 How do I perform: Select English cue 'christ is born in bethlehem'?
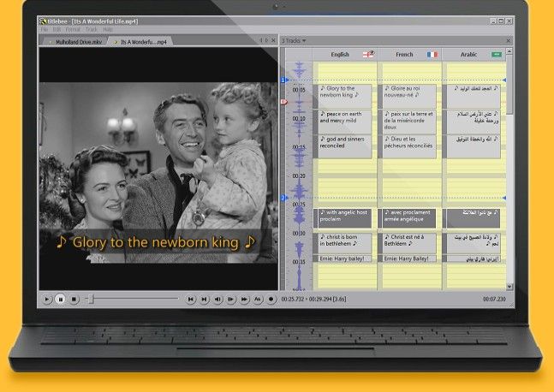pyautogui.click(x=343, y=243)
